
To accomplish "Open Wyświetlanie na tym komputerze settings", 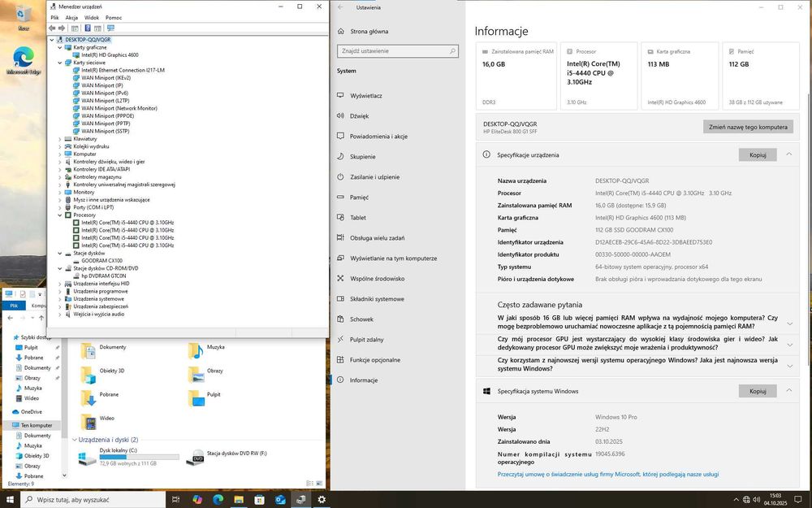I will pos(393,258).
